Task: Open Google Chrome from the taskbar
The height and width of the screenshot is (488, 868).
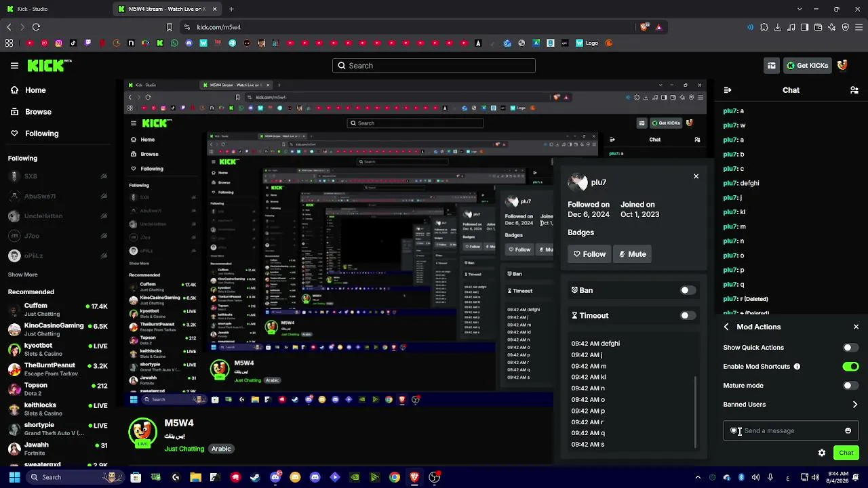Action: (x=394, y=477)
